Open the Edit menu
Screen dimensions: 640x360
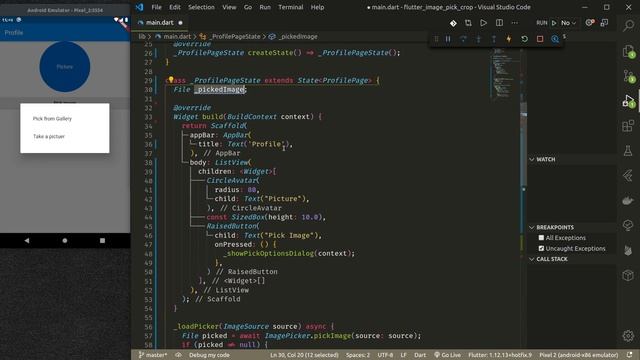click(x=175, y=7)
